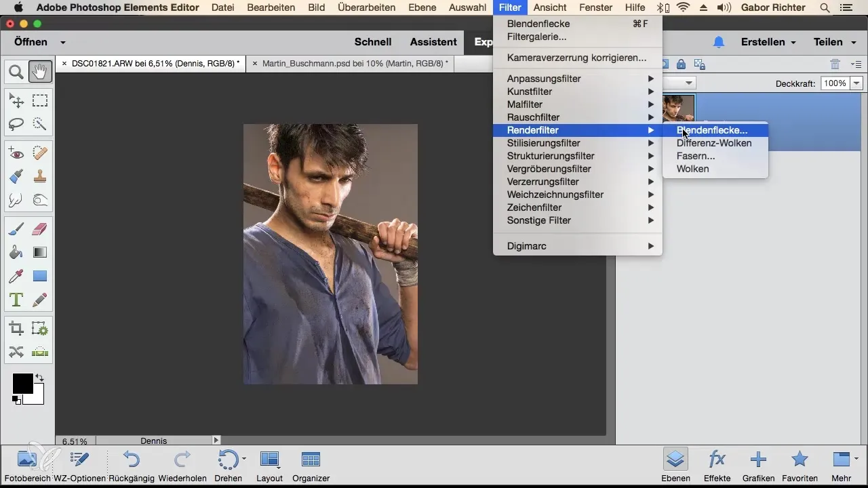
Task: Choose the Eraser tool
Action: click(40, 229)
